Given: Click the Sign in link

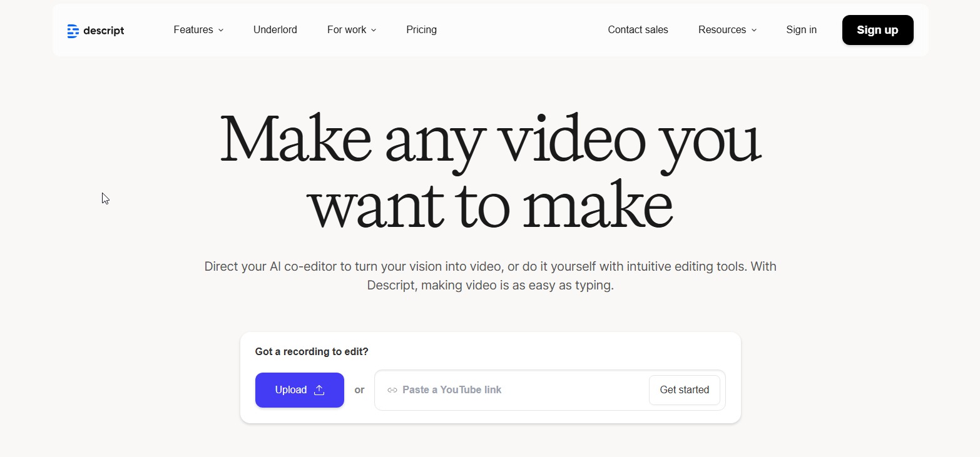Looking at the screenshot, I should coord(801,30).
